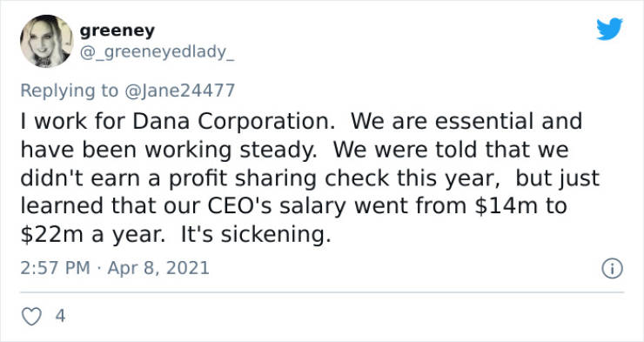This screenshot has width=644, height=342.
Task: Click the divider line above the like button
Action: tap(322, 292)
